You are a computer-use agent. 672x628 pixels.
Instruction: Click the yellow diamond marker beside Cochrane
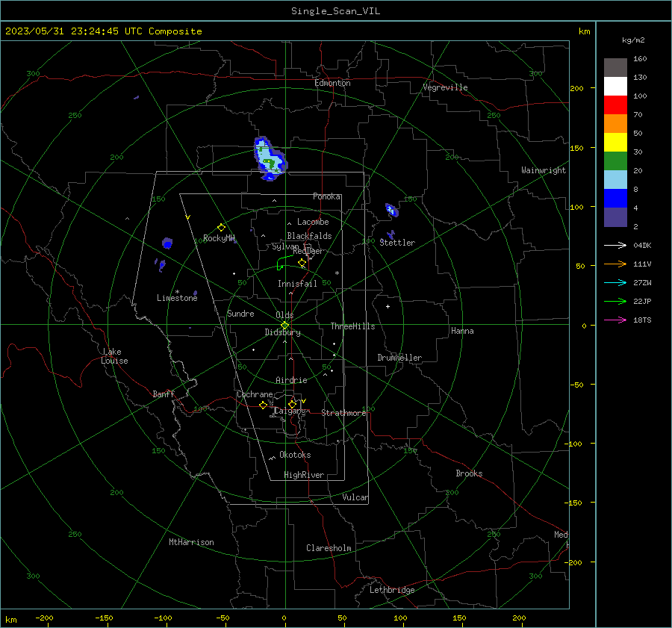pyautogui.click(x=263, y=405)
